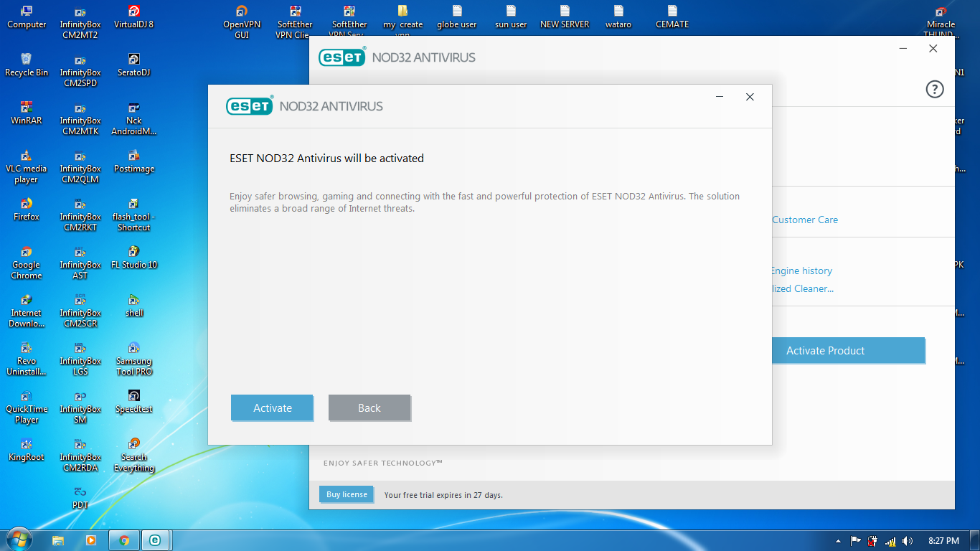The height and width of the screenshot is (551, 980).
Task: Open the CEMATE file on desktop
Action: click(672, 18)
